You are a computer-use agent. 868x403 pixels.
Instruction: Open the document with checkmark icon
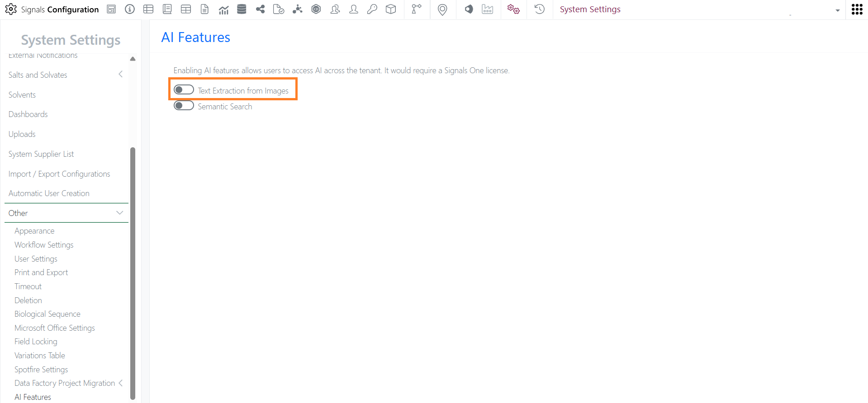(279, 9)
